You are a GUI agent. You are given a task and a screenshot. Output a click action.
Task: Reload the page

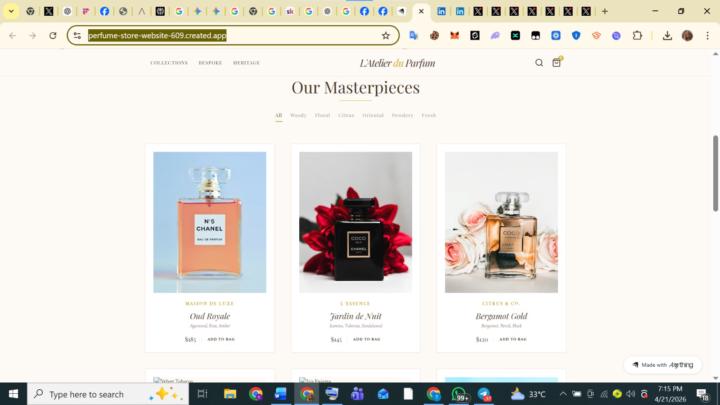(53, 35)
